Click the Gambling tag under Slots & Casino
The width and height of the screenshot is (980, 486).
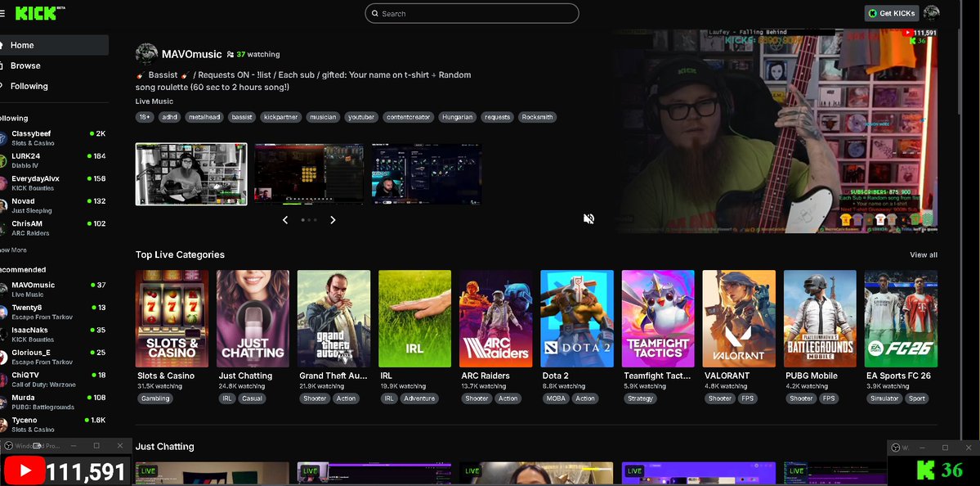[155, 398]
